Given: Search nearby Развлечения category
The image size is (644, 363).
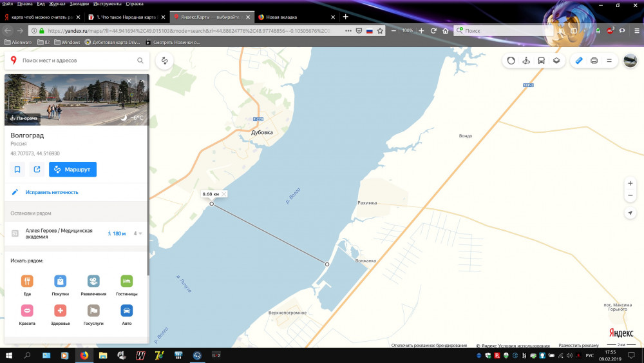Looking at the screenshot, I should [93, 285].
